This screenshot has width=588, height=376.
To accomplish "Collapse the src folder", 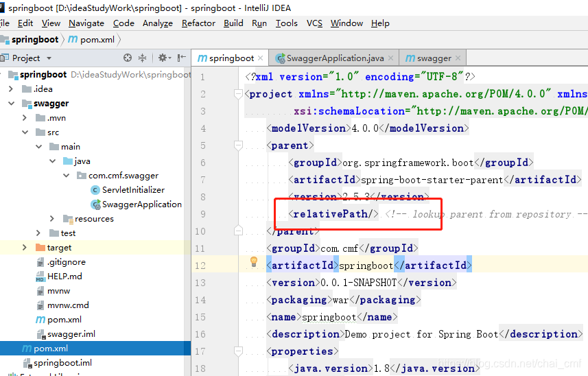I will (x=25, y=132).
